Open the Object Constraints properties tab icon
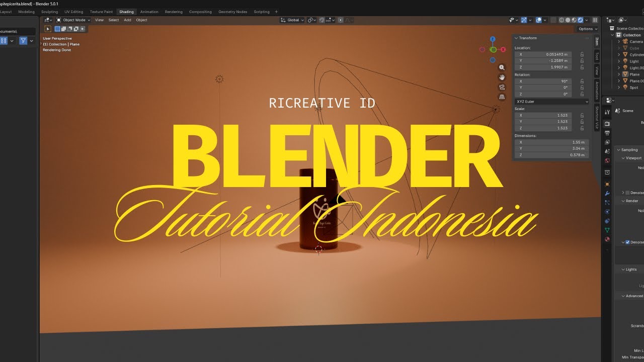Screen dimensions: 644x362 [x=607, y=221]
